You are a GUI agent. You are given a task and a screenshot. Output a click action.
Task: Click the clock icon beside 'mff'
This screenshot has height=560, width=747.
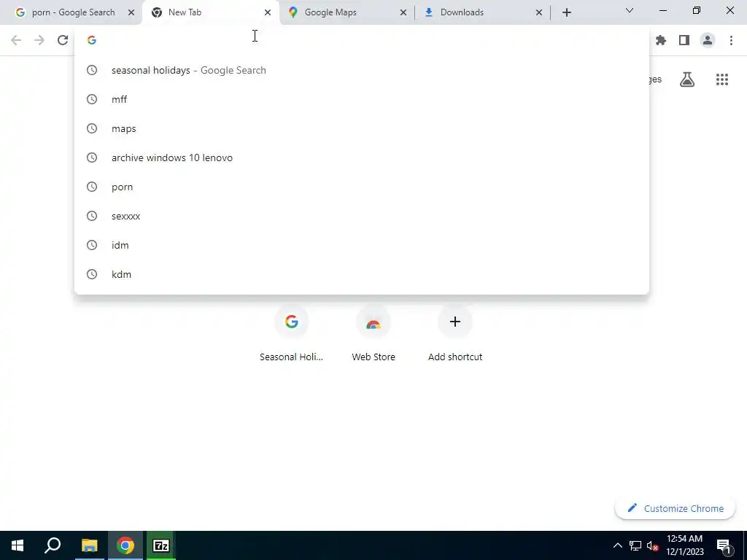point(92,99)
